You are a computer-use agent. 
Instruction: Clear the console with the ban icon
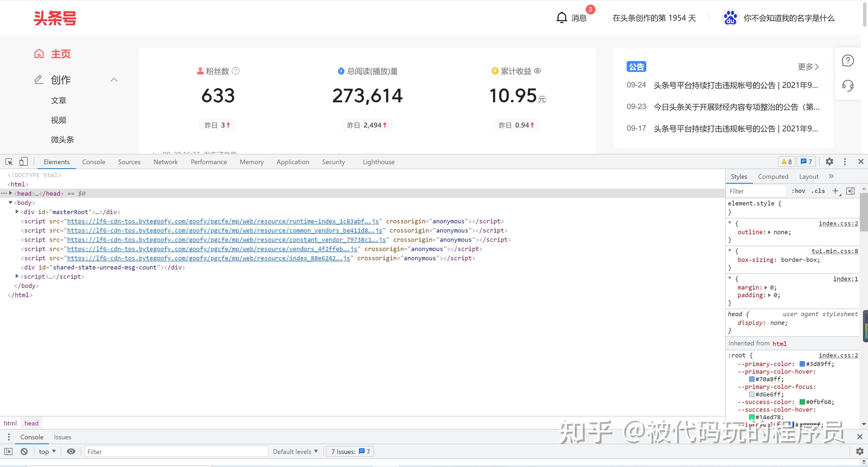24,452
